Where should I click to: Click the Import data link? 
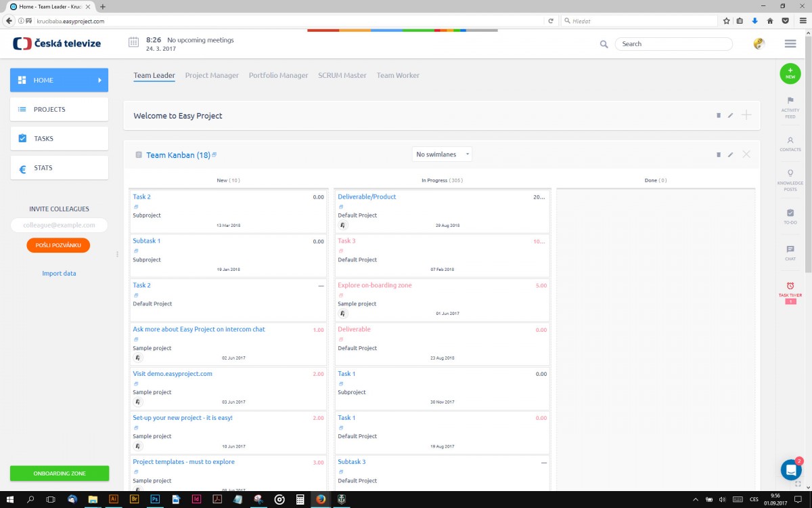click(x=59, y=274)
